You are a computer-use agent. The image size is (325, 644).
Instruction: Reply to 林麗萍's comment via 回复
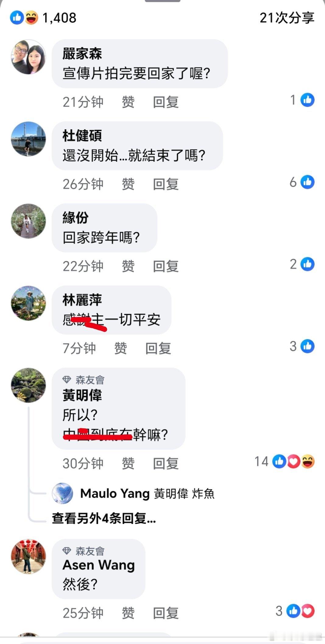coord(158,348)
